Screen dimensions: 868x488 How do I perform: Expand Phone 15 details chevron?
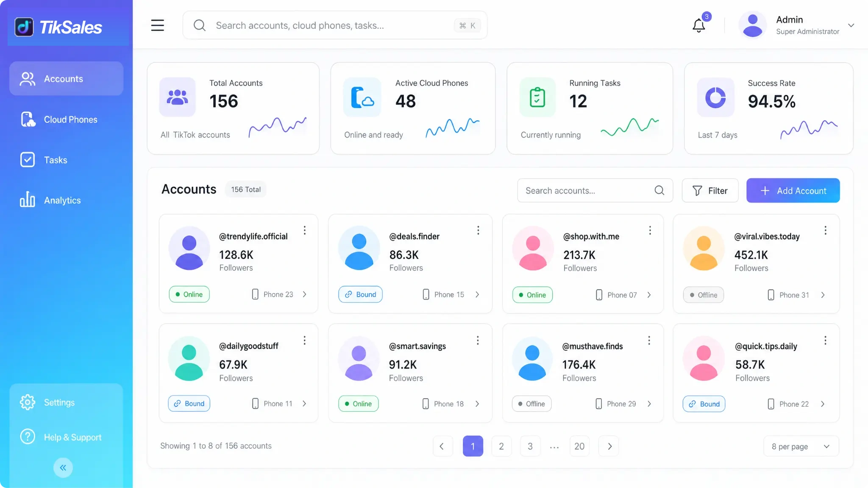click(x=478, y=294)
